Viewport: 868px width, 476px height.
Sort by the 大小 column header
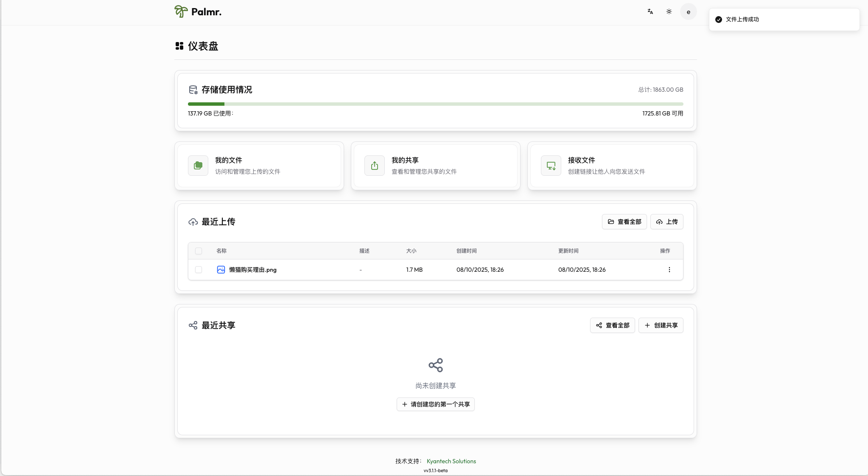click(x=411, y=251)
